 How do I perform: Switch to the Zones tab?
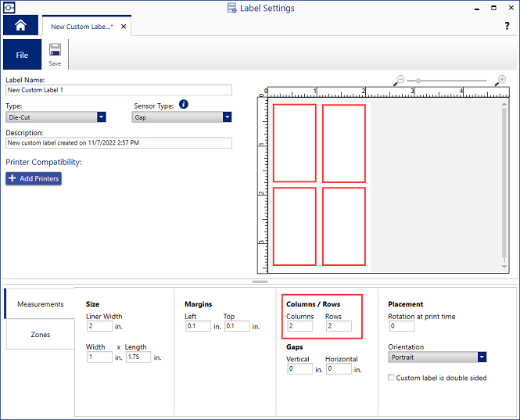coord(40,335)
